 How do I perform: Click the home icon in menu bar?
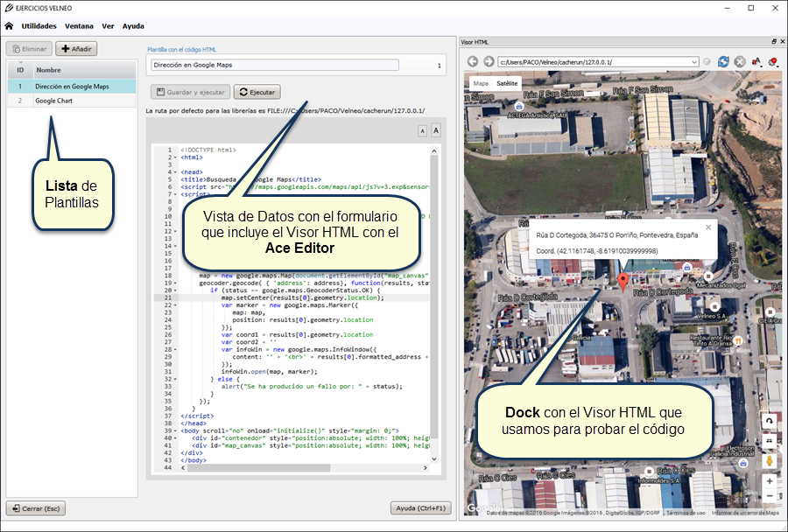pyautogui.click(x=9, y=26)
